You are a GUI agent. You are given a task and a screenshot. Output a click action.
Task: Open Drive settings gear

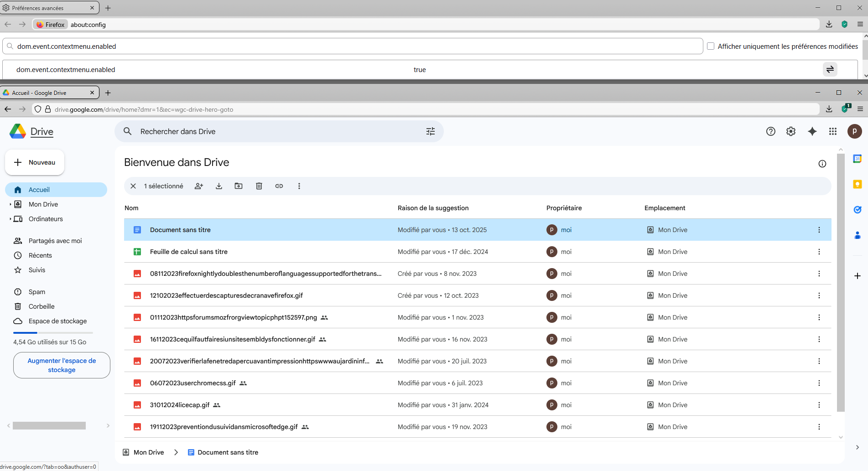coord(791,131)
